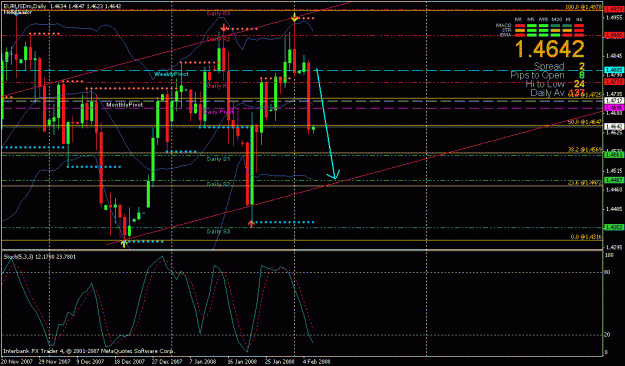Click the Stoch(5,3,3) indicator label

pos(39,257)
